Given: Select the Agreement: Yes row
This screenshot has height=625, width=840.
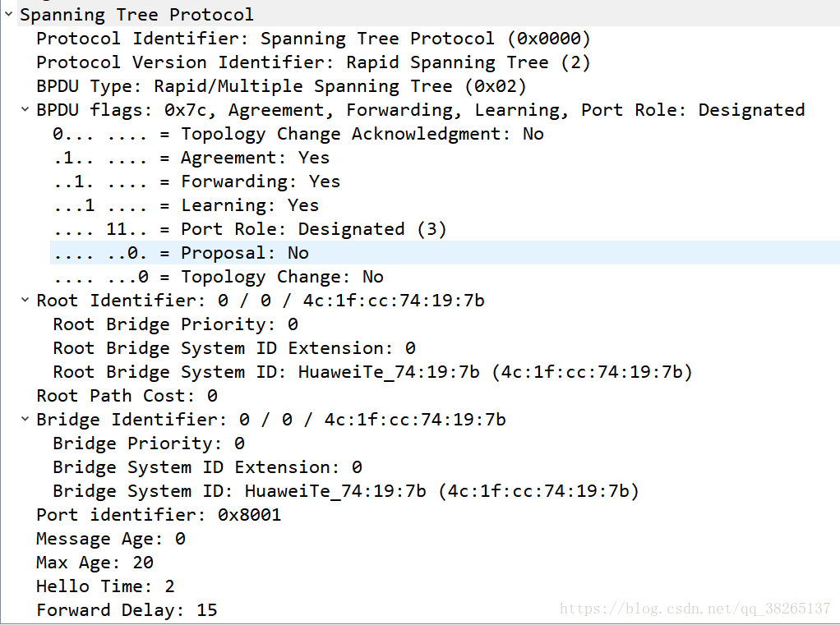Looking at the screenshot, I should tap(192, 158).
